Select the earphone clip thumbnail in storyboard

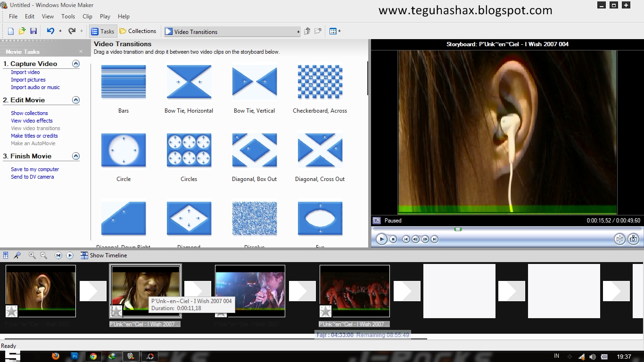[41, 291]
